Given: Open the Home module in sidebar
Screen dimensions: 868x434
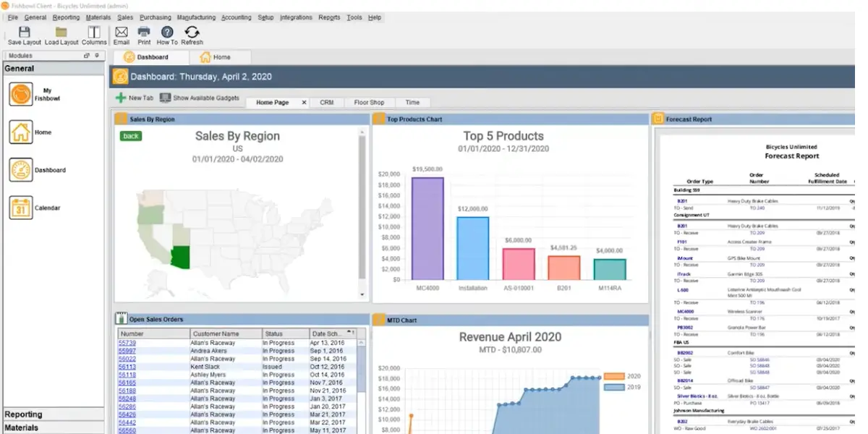Looking at the screenshot, I should tap(21, 132).
